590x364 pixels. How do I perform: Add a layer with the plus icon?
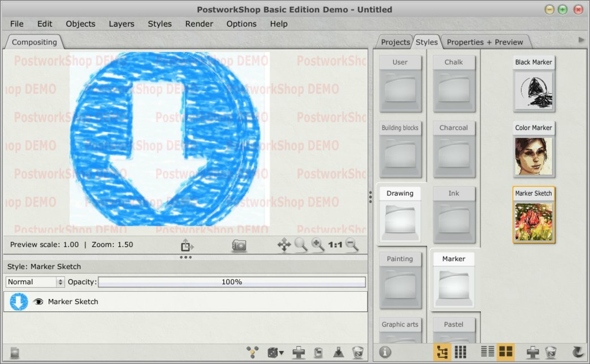pos(299,352)
